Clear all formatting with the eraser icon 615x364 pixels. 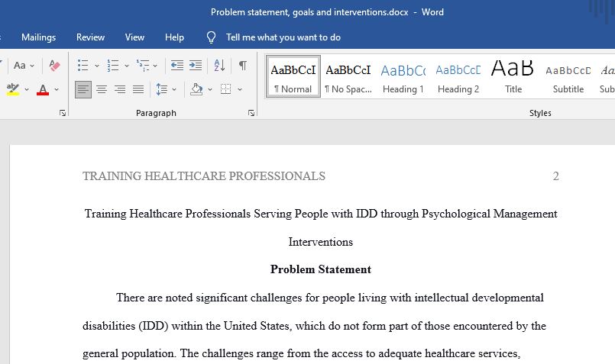pyautogui.click(x=54, y=66)
